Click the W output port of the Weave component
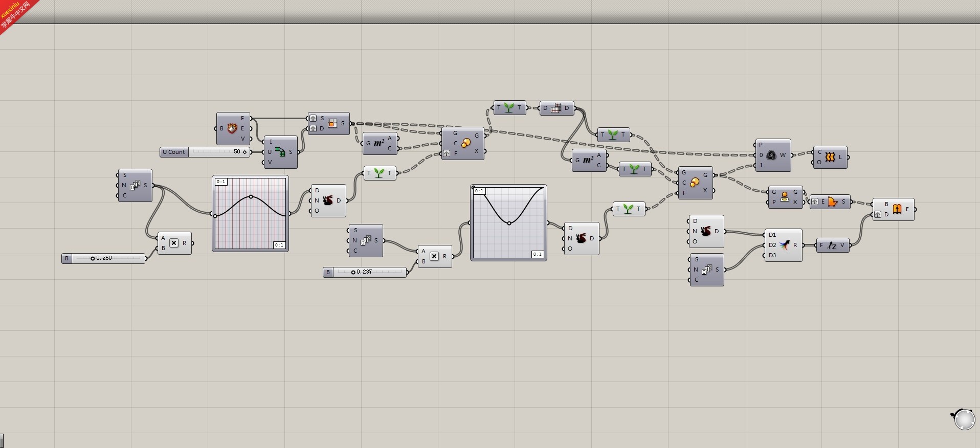 point(792,155)
